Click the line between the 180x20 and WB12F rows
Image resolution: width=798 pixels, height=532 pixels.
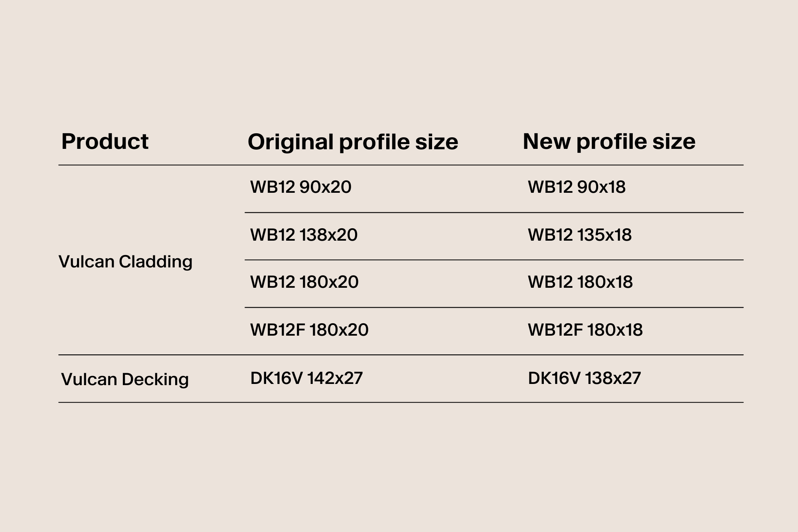point(494,307)
